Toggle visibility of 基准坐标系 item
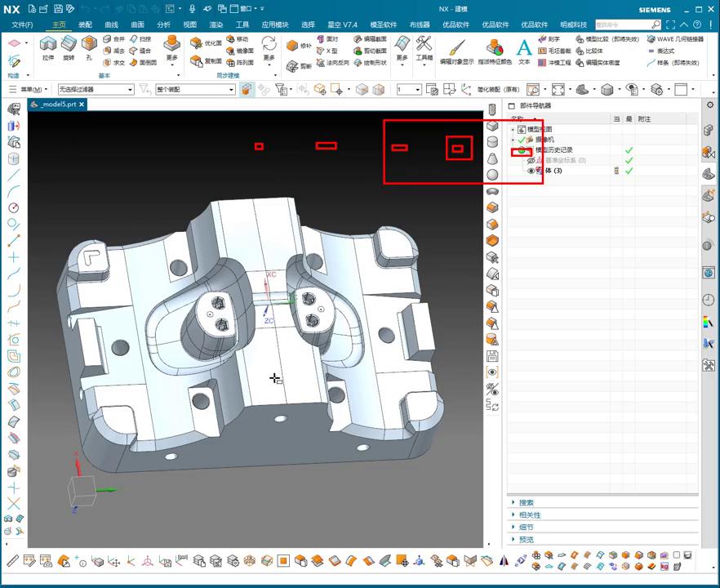Screen dimensions: 720x588 pyautogui.click(x=531, y=161)
